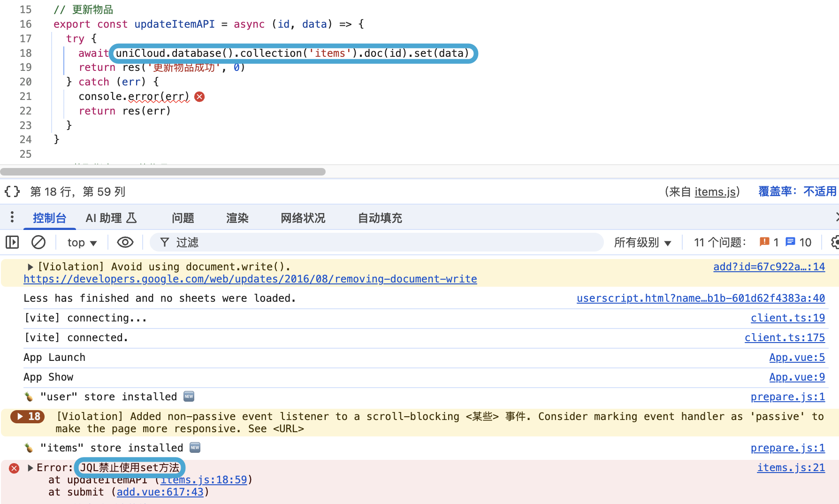Click 'Less has finished' console message

click(160, 298)
